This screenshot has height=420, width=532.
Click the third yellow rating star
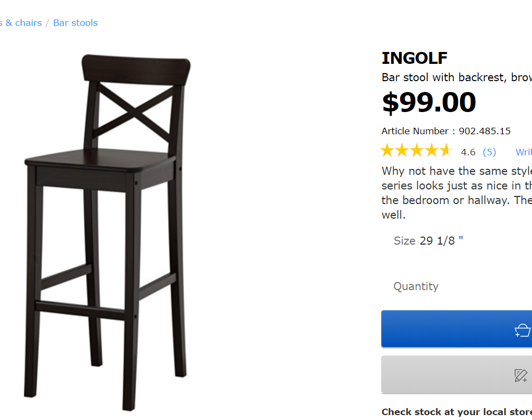[x=416, y=151]
